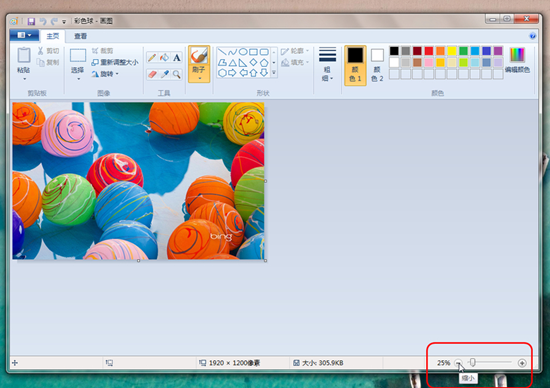Pick the lime color swatch

(463, 62)
